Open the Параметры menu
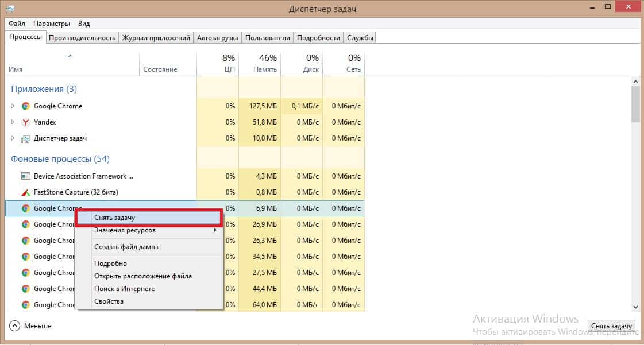 tap(52, 24)
